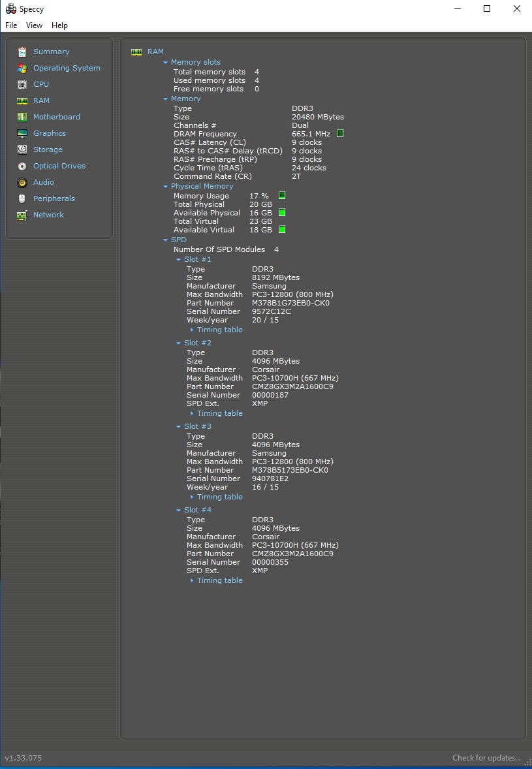Select the Optical Drives label
This screenshot has height=769, width=532.
59,166
